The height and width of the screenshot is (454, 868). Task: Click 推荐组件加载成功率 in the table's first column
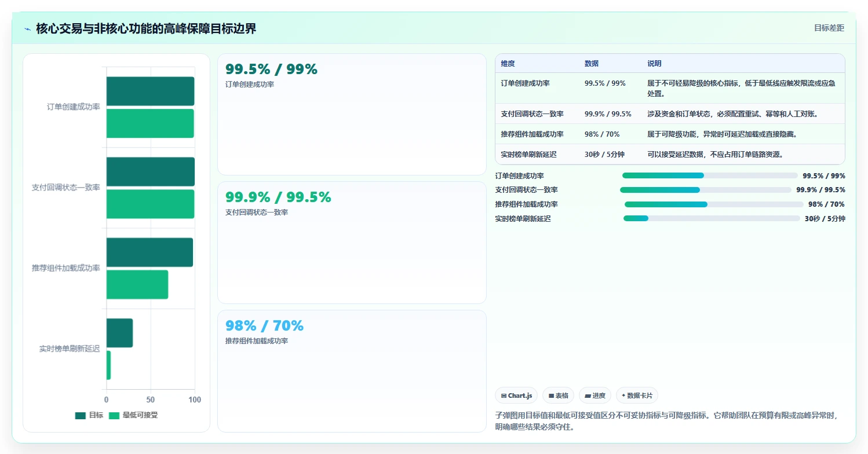click(x=533, y=134)
